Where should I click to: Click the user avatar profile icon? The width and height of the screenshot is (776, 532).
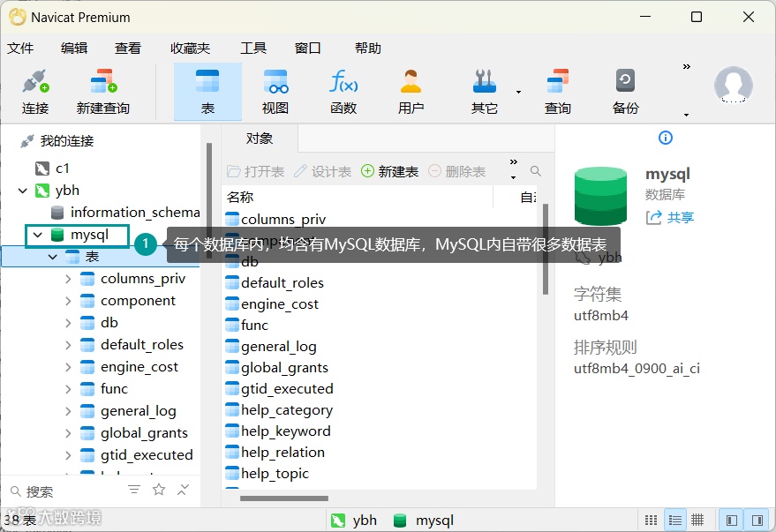pos(733,85)
